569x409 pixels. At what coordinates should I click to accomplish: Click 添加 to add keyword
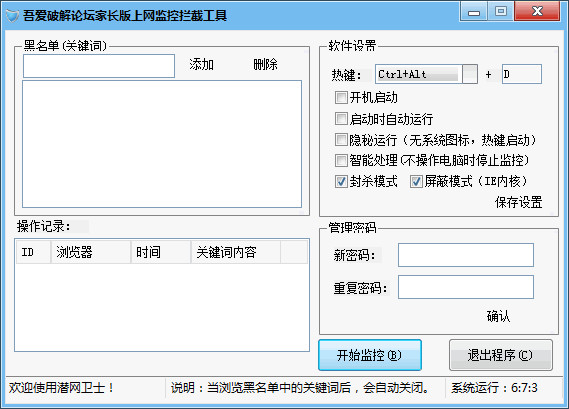coord(201,65)
